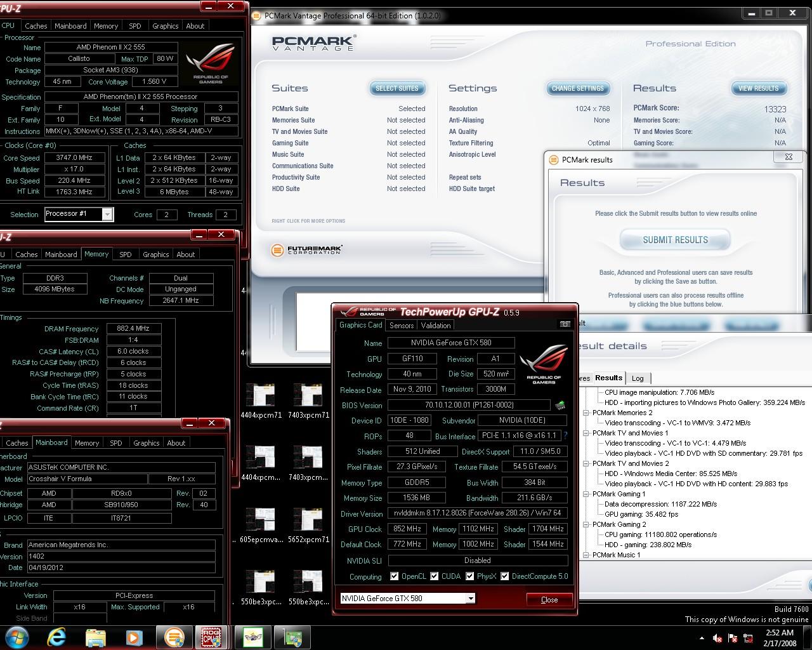Collapse the PCMark Gaming 2 node
This screenshot has width=812, height=650.
coord(586,524)
